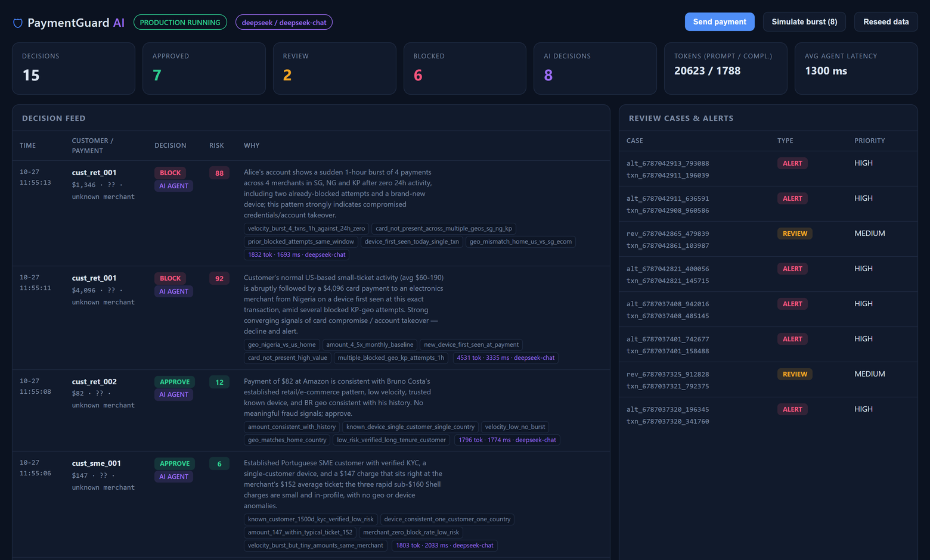Screen dimensions: 930x560
Task: Click the PaymentGuard shield logo icon
Action: point(18,23)
